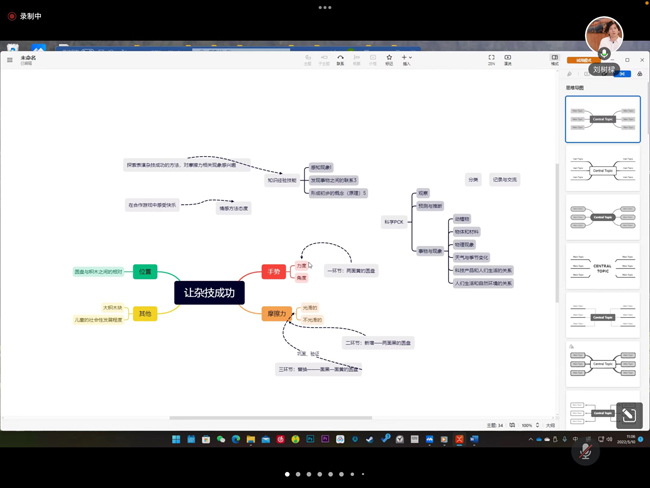Viewport: 650px width, 488px height.
Task: Expand the system tray hidden icons chevron
Action: coord(530,439)
